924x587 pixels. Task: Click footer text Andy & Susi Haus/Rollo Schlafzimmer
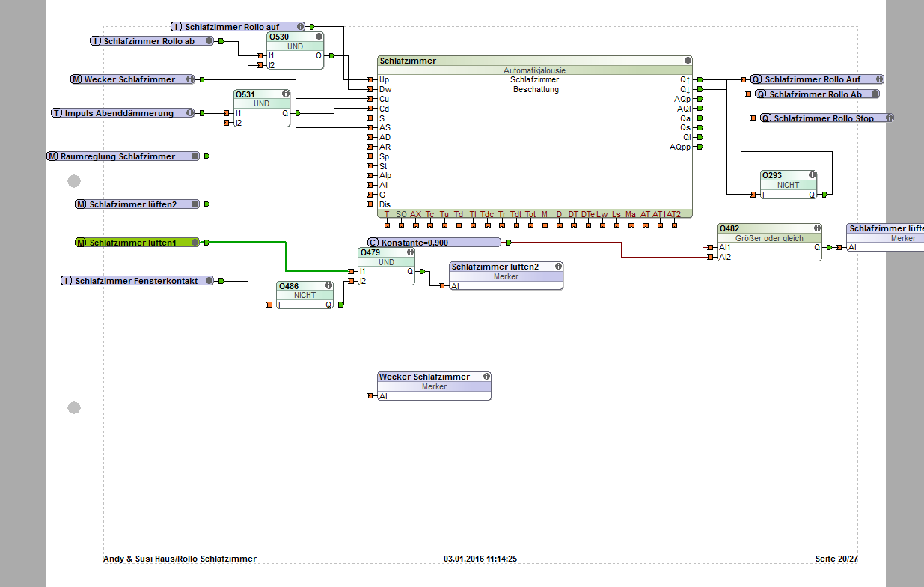[x=180, y=559]
